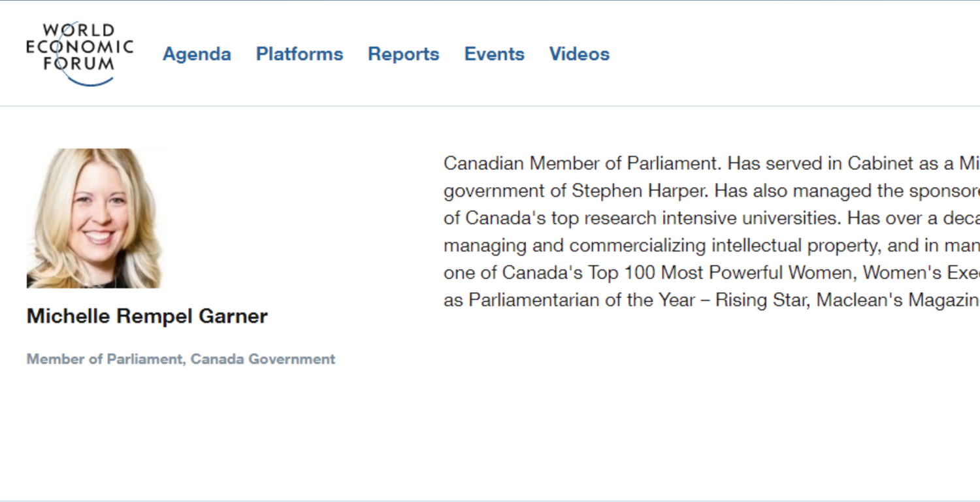Viewport: 980px width, 502px height.
Task: Select Events in the top navigation
Action: point(494,54)
